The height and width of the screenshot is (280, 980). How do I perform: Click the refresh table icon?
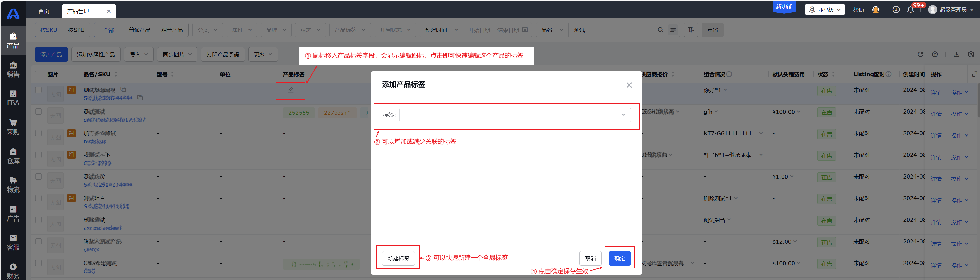pyautogui.click(x=920, y=54)
